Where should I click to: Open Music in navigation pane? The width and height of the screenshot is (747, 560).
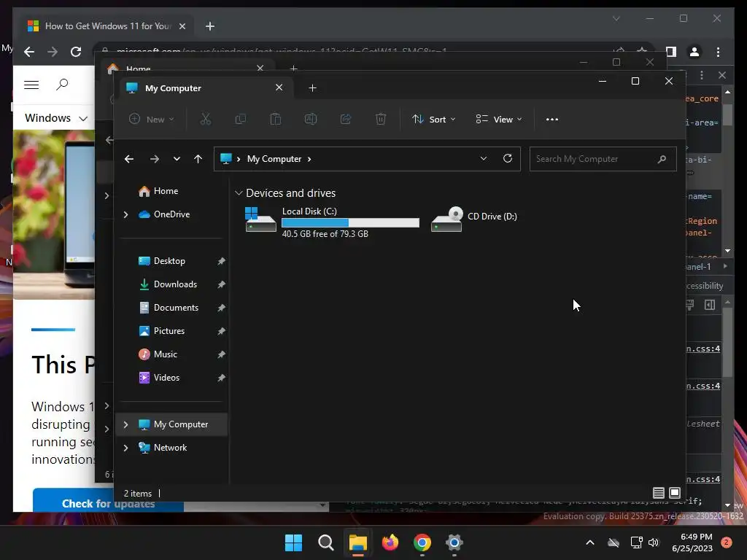pyautogui.click(x=166, y=354)
